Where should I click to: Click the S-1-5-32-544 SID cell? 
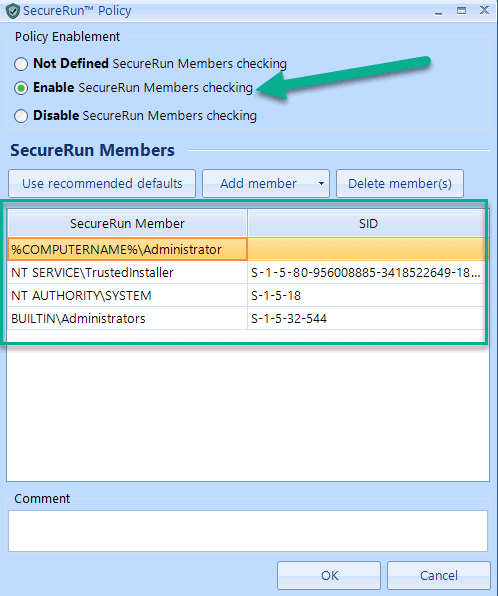pyautogui.click(x=368, y=318)
